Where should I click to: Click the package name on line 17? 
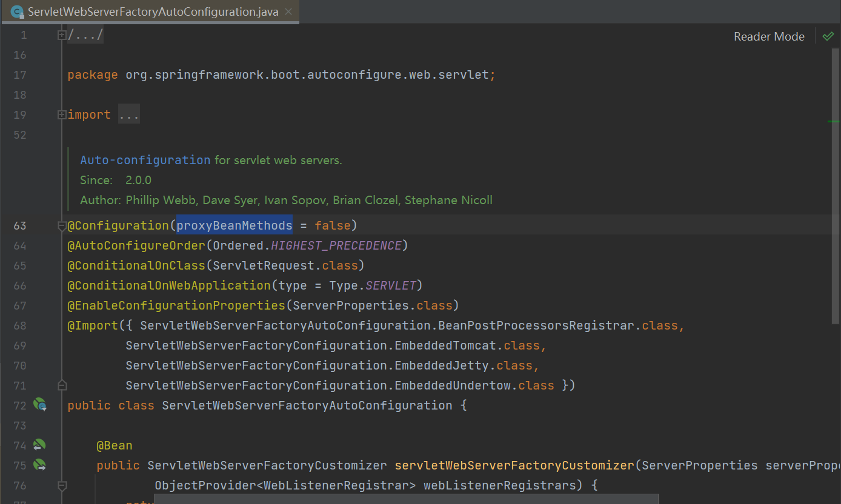(307, 75)
